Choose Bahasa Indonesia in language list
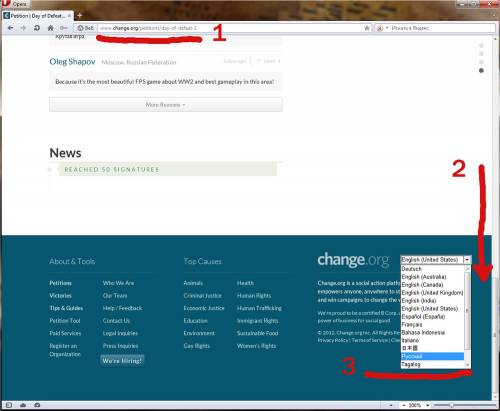The height and width of the screenshot is (411, 500). point(433,333)
